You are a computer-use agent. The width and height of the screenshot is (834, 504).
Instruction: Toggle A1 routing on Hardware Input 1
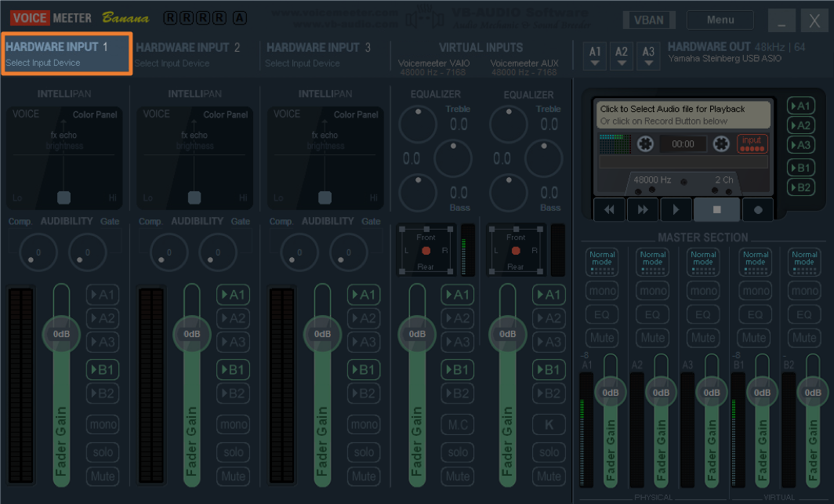[103, 295]
